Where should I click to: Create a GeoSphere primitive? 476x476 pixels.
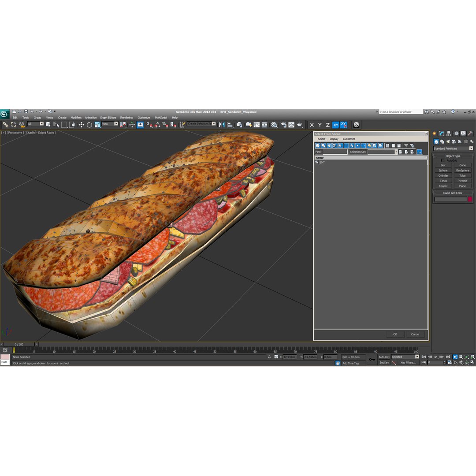pos(462,171)
